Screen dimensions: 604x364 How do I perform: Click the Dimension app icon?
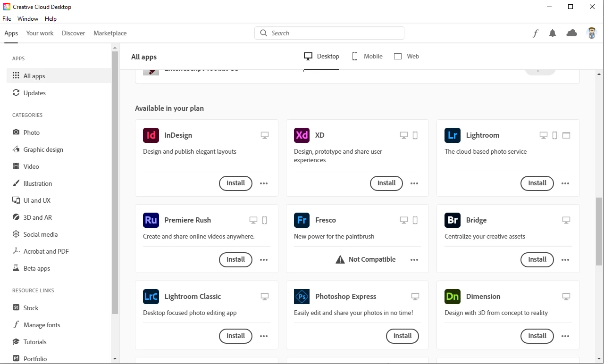click(x=453, y=297)
